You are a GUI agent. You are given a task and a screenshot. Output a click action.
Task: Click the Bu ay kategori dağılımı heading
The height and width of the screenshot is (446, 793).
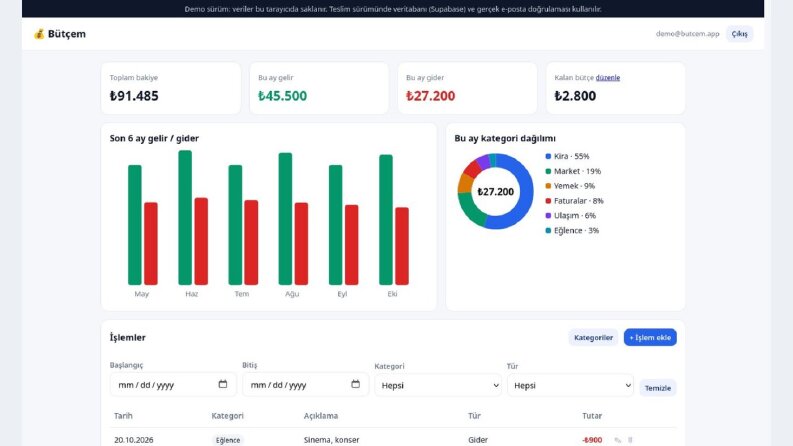[x=505, y=139]
